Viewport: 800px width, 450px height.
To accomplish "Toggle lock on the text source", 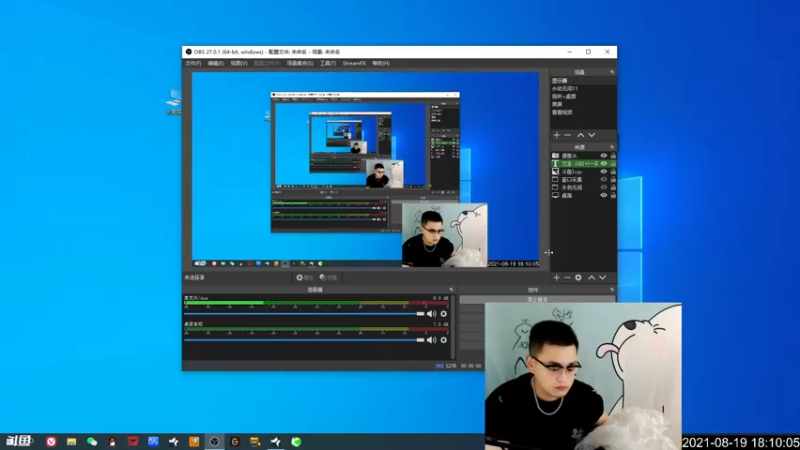I will [613, 164].
